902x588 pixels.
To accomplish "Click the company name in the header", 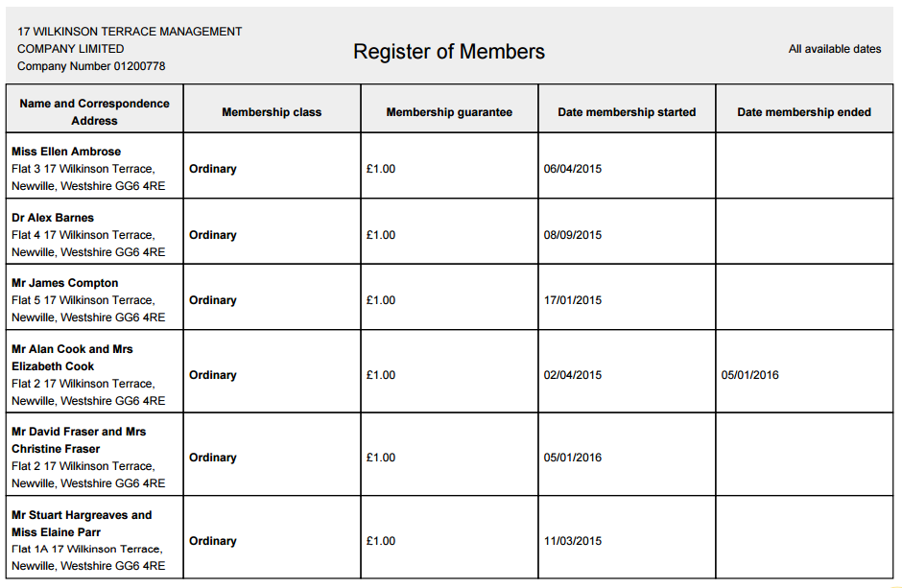I will point(130,39).
